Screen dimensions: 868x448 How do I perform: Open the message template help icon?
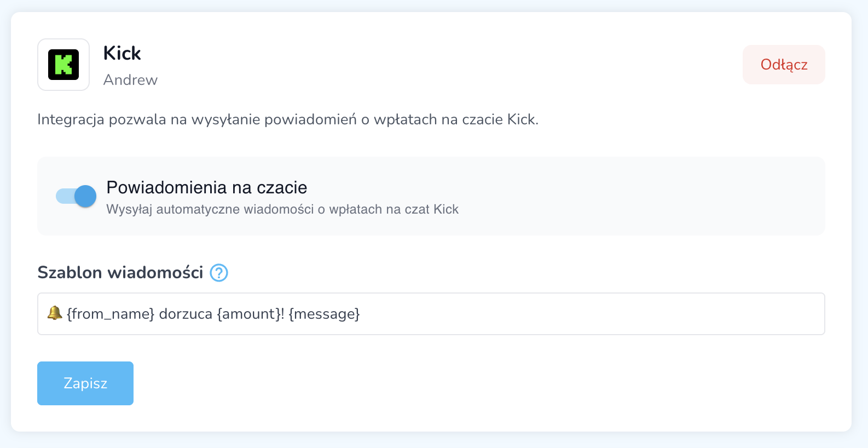point(219,273)
